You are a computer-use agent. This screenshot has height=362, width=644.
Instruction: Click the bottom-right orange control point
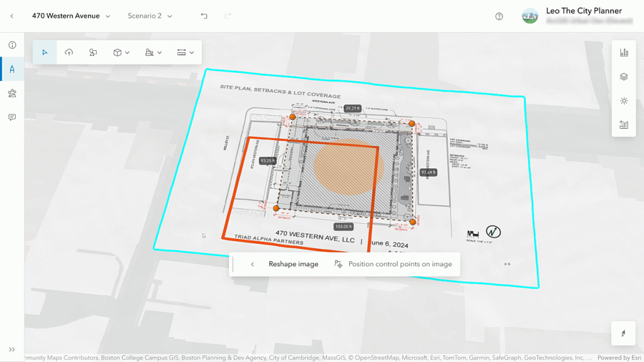coord(413,222)
